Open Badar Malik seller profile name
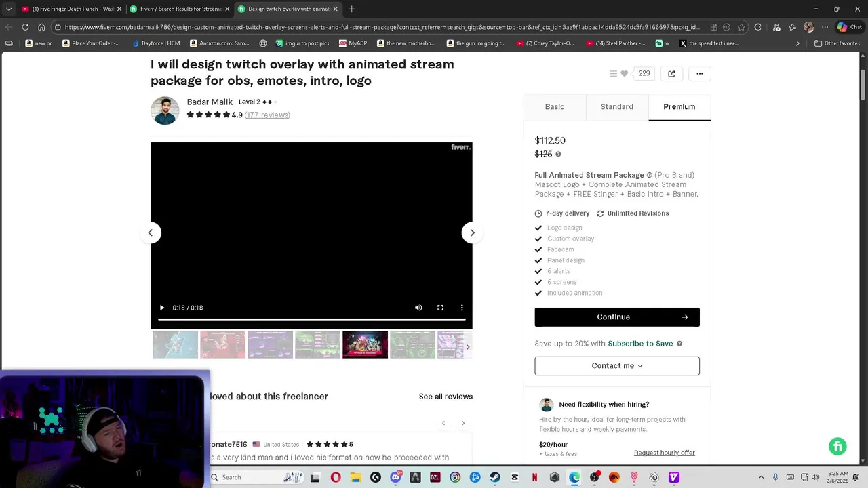The width and height of the screenshot is (868, 488). pyautogui.click(x=210, y=102)
